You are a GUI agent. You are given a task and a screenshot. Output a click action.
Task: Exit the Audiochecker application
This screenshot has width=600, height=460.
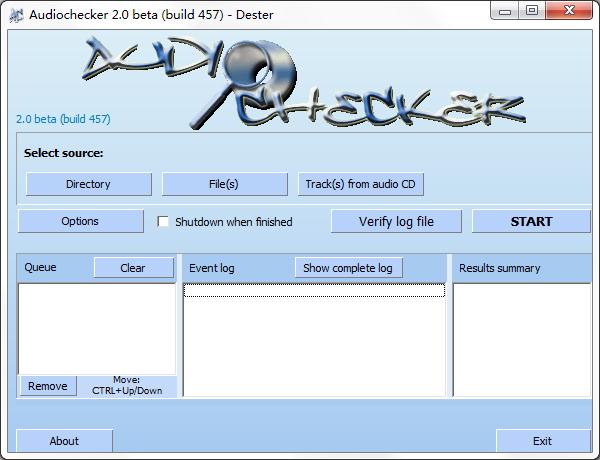(x=543, y=441)
